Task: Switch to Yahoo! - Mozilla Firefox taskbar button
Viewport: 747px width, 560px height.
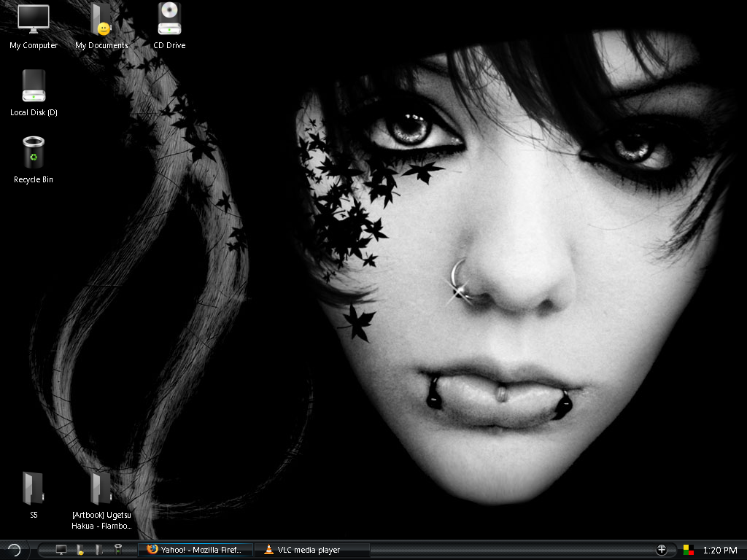Action: pyautogui.click(x=196, y=550)
